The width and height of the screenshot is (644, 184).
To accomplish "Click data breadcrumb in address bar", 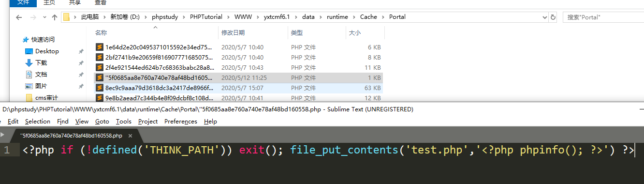I will click(308, 17).
